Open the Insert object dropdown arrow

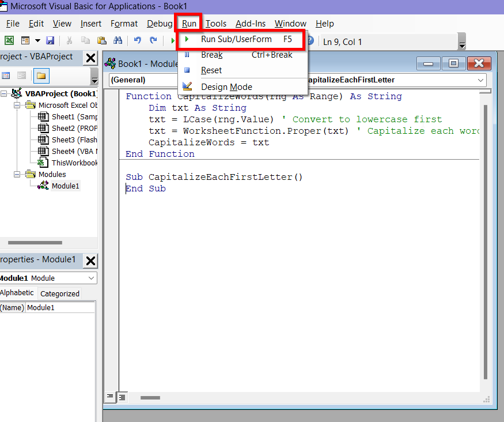coord(37,40)
